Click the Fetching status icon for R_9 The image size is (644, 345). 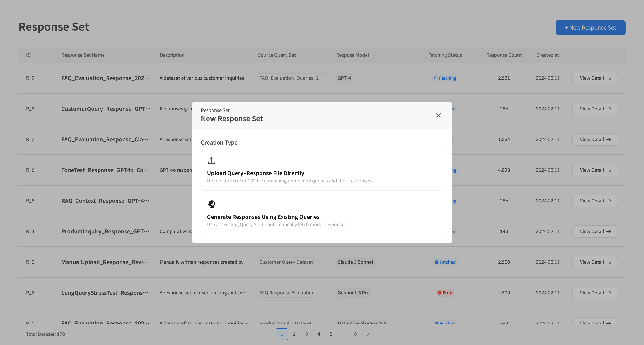tap(436, 78)
